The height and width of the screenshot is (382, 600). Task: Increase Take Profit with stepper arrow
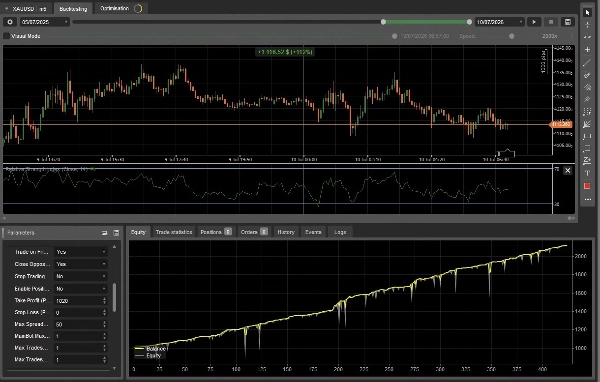pyautogui.click(x=104, y=299)
